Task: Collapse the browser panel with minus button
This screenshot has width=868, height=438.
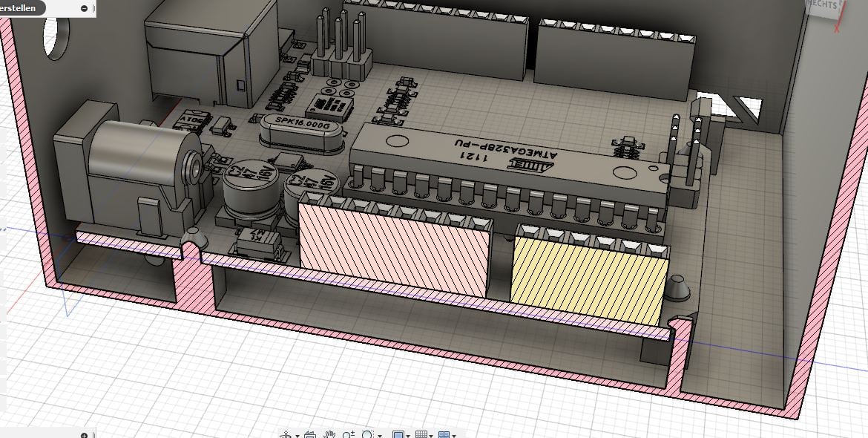Action: coord(84,8)
